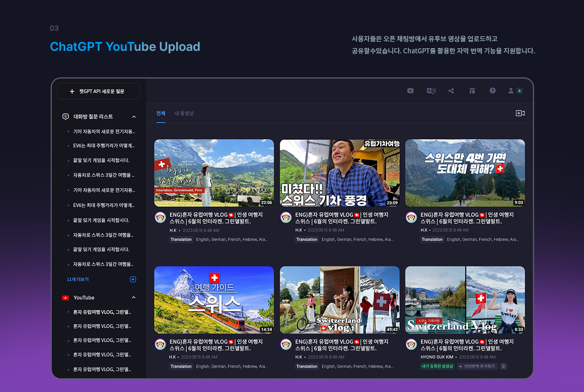Click the 내가 등록한 동영상 tag

(437, 366)
